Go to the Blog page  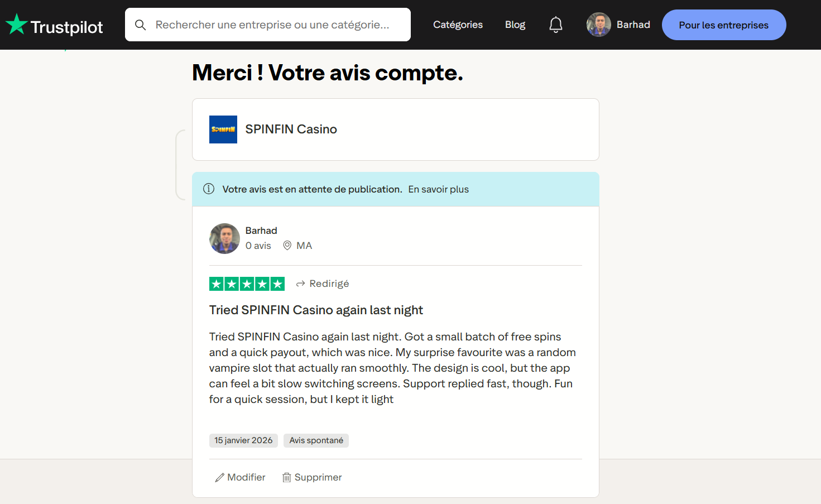pyautogui.click(x=515, y=25)
